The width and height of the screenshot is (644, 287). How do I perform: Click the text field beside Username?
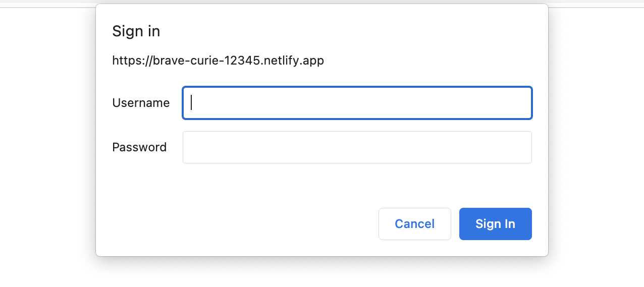pyautogui.click(x=357, y=103)
